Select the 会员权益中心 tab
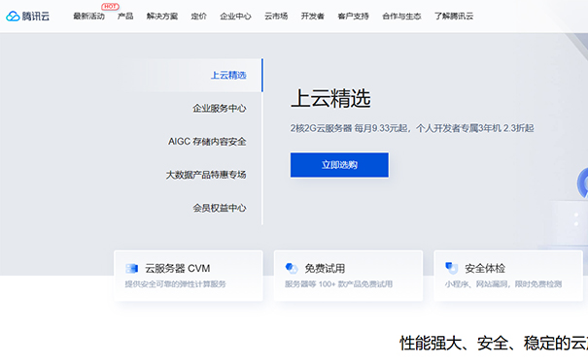Viewport: 588px width, 364px height. [x=220, y=208]
